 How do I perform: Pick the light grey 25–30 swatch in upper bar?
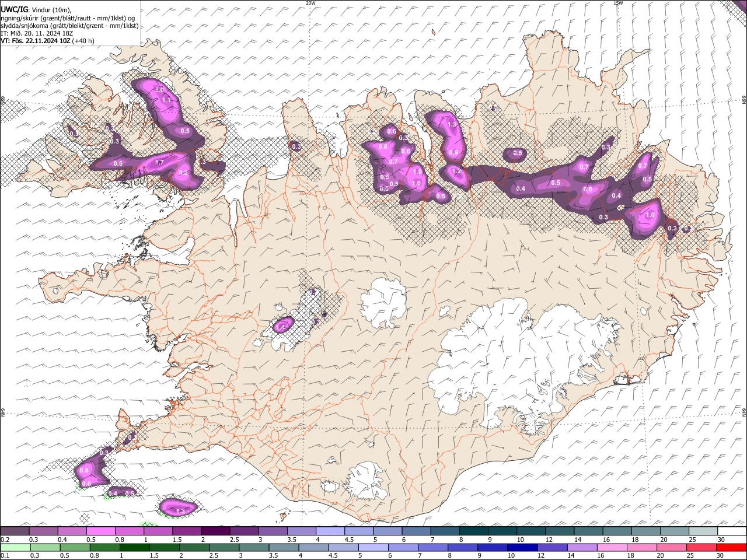[704, 531]
